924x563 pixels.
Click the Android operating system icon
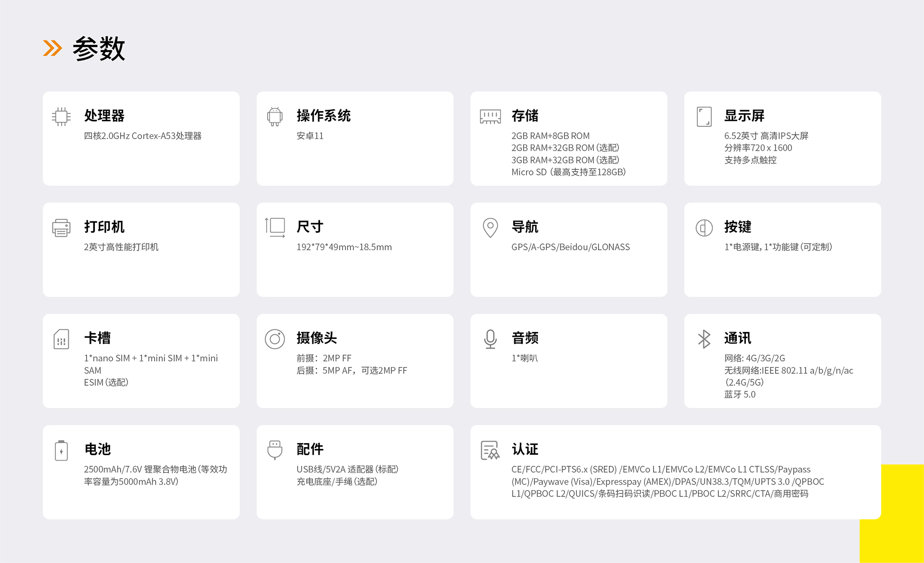pos(275,116)
